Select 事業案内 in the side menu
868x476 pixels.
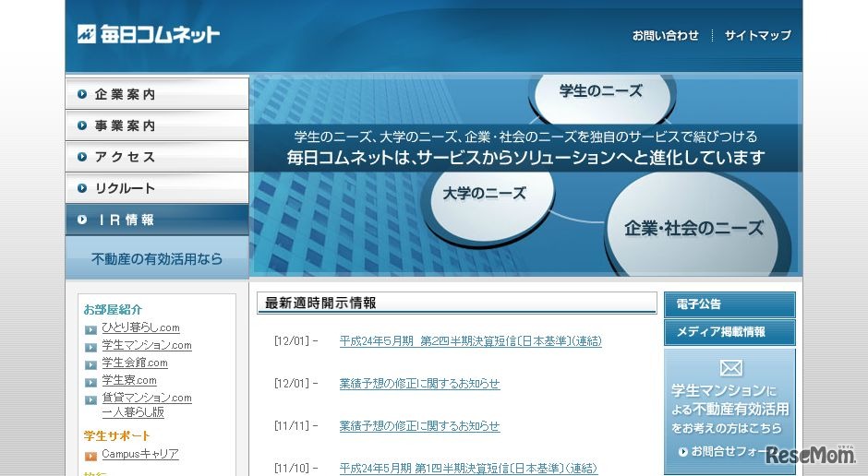tap(157, 125)
